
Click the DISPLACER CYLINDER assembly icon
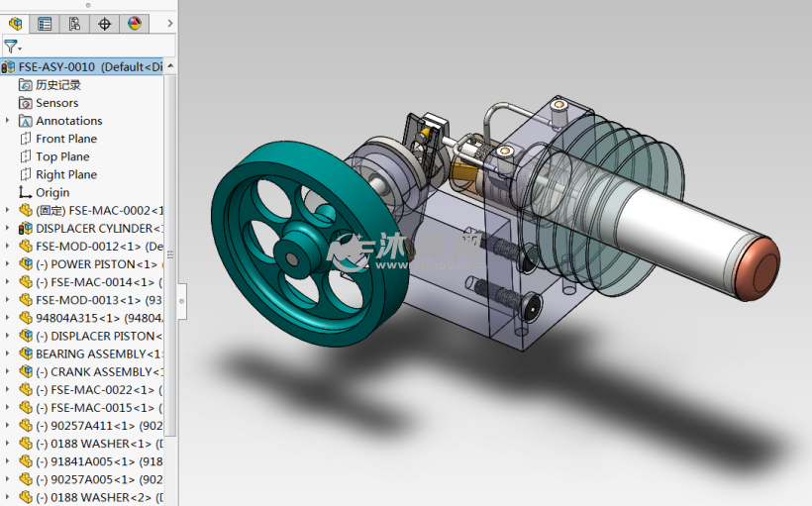point(26,229)
